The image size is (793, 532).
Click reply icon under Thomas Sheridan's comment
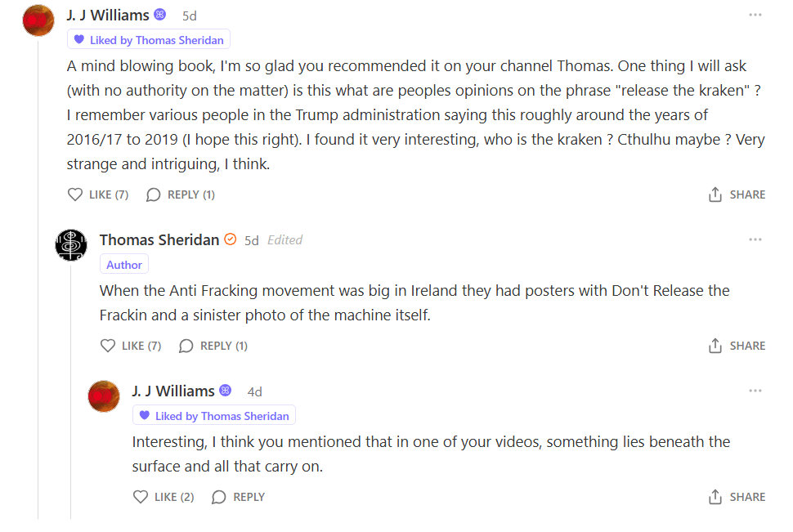[x=186, y=346]
